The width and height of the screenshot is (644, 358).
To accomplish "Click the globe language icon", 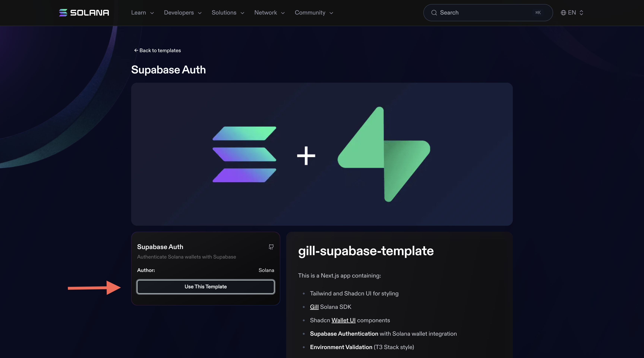I will point(563,12).
